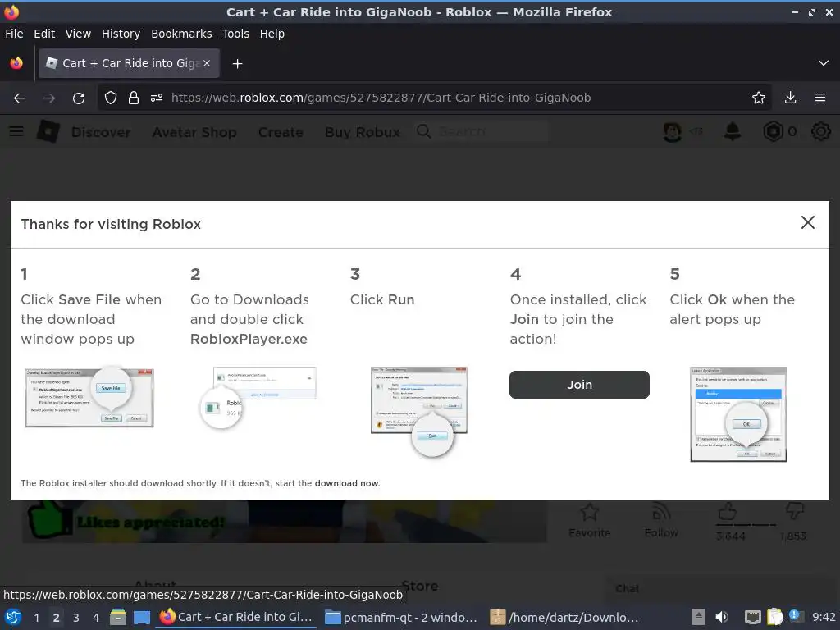Click the download now link

[347, 483]
